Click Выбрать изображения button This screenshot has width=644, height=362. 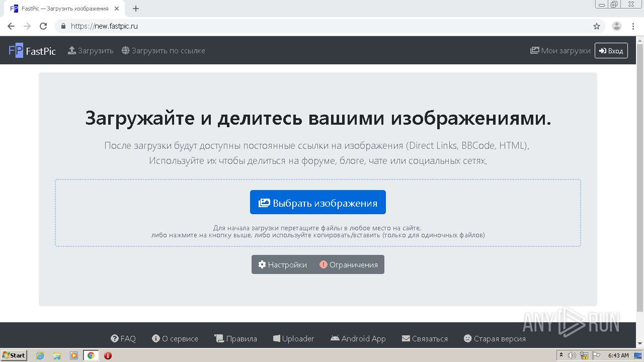pos(318,203)
